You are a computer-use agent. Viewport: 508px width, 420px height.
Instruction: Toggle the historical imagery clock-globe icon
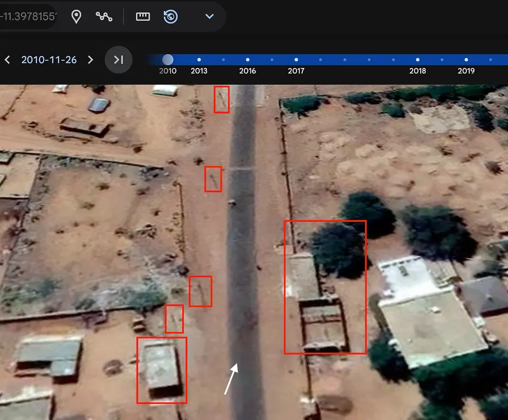point(170,17)
